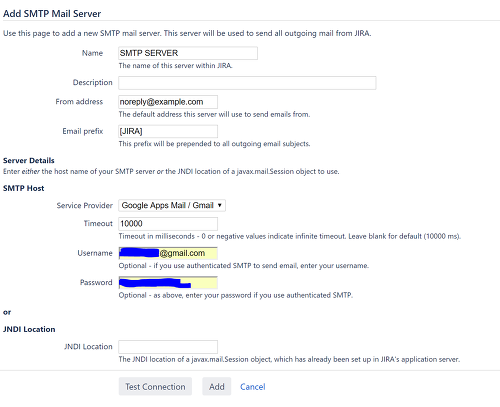
Task: Click the Add button
Action: point(217,386)
